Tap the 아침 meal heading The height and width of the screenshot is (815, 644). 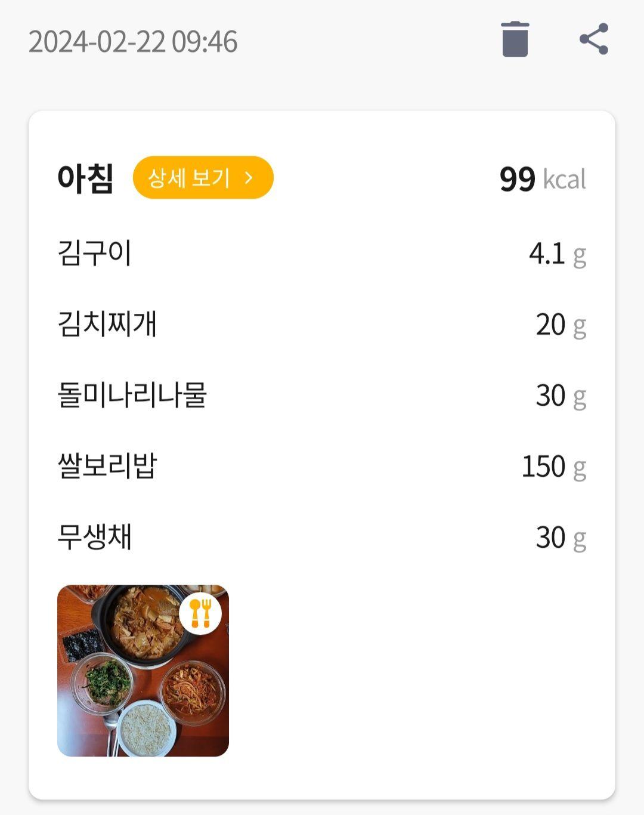click(85, 178)
